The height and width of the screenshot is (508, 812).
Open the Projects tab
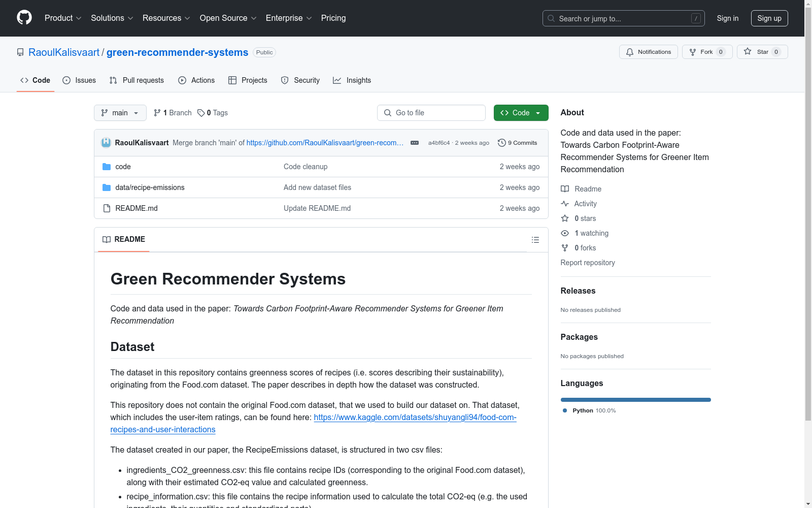248,80
